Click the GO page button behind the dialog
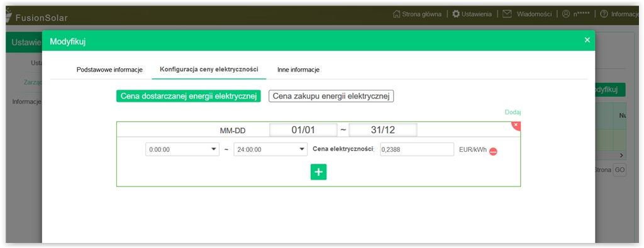This screenshot has height=248, width=644. [x=619, y=170]
